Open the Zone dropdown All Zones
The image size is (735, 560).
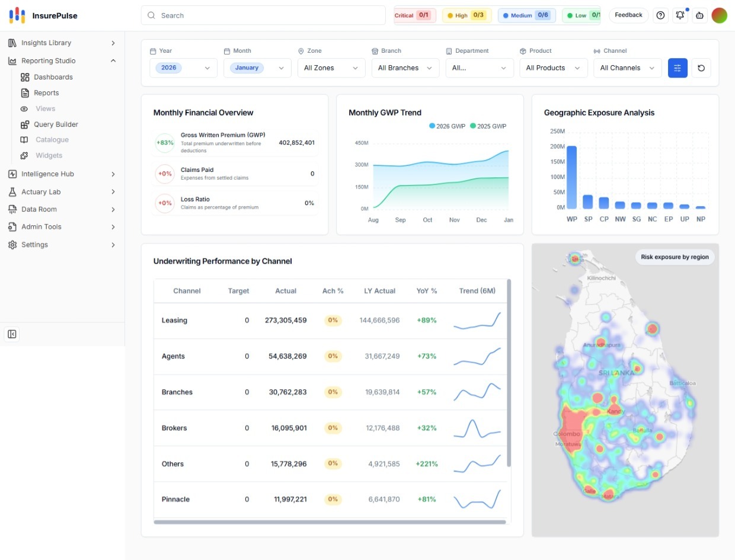[331, 68]
